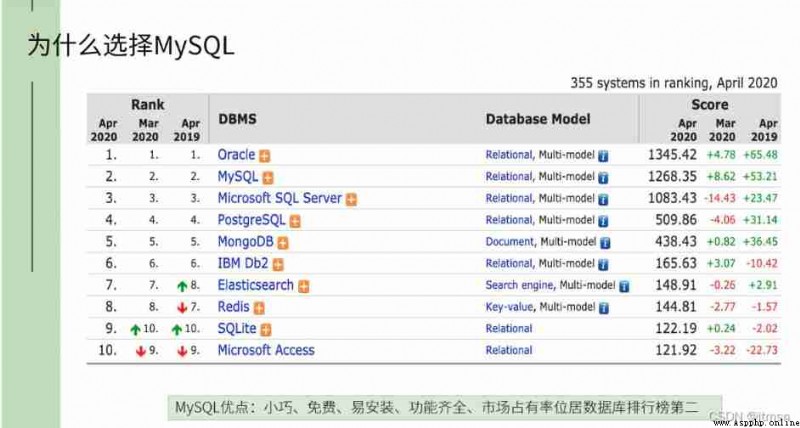Click SQLite's score 122.19
This screenshot has width=800, height=428.
pos(676,329)
